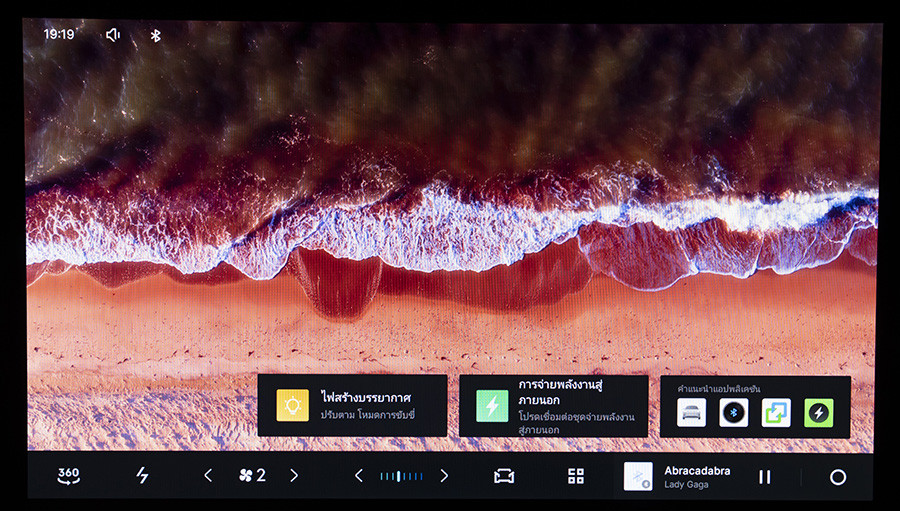The height and width of the screenshot is (511, 900).
Task: Tap the temperature level slider bar
Action: click(x=401, y=476)
